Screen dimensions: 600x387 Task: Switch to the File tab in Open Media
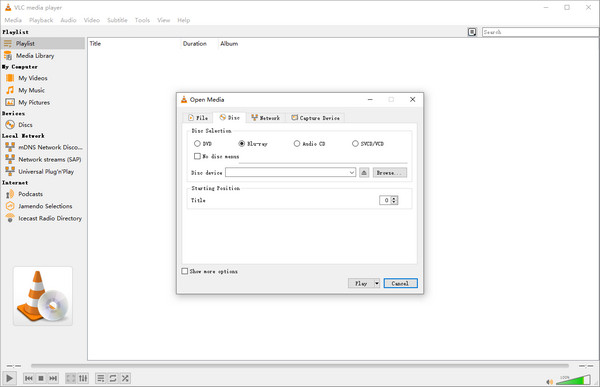198,118
